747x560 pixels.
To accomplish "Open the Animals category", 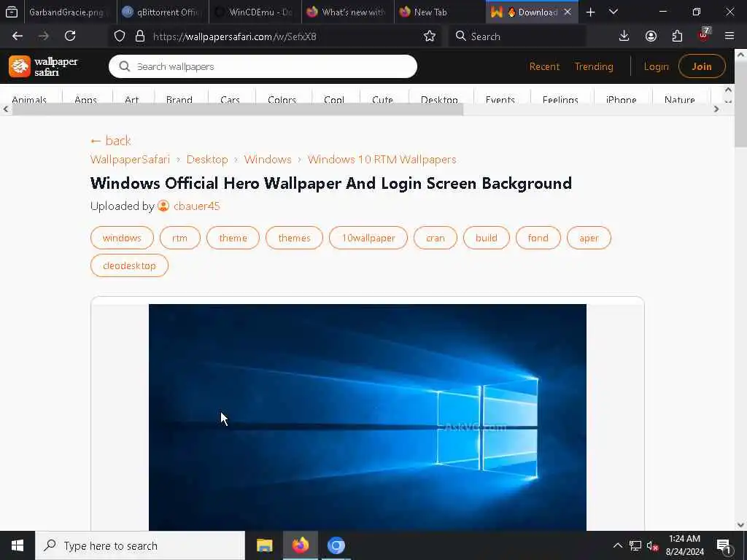I will (x=29, y=99).
